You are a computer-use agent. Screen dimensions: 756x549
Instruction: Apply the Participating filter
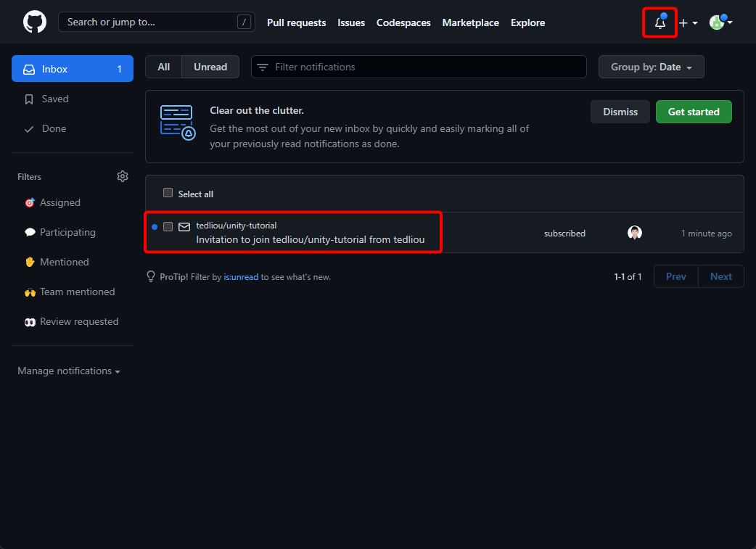[73, 232]
